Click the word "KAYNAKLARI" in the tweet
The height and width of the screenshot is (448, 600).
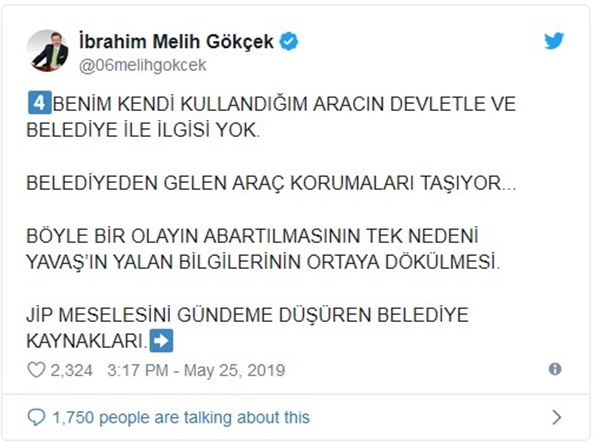coord(87,341)
